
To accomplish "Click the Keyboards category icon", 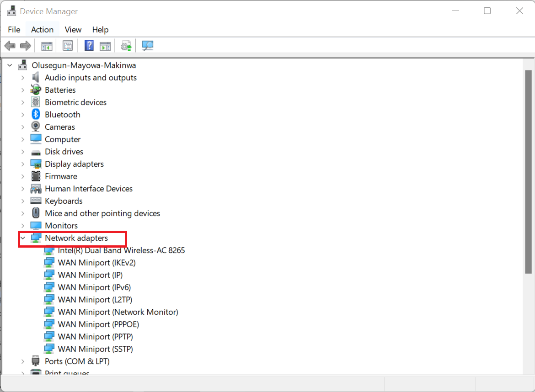I will point(36,201).
